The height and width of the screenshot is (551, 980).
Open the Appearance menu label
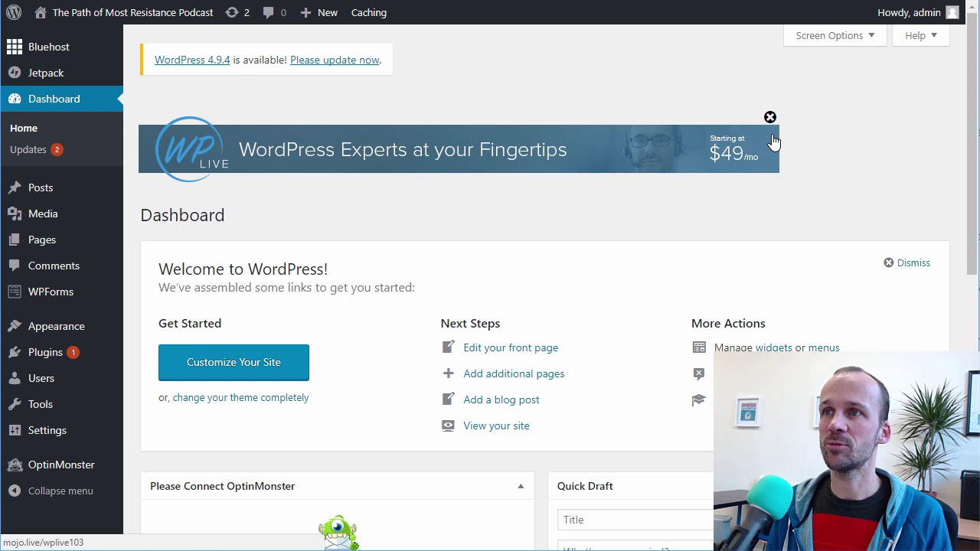57,326
